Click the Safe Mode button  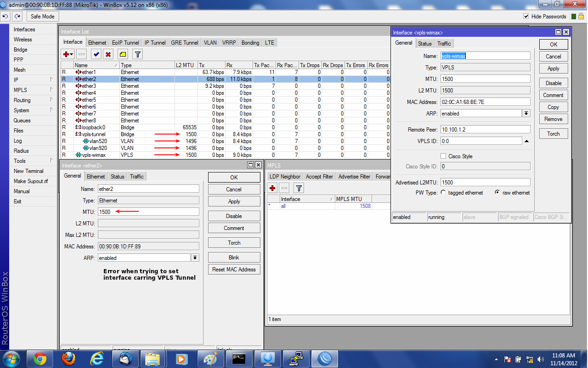(x=42, y=17)
